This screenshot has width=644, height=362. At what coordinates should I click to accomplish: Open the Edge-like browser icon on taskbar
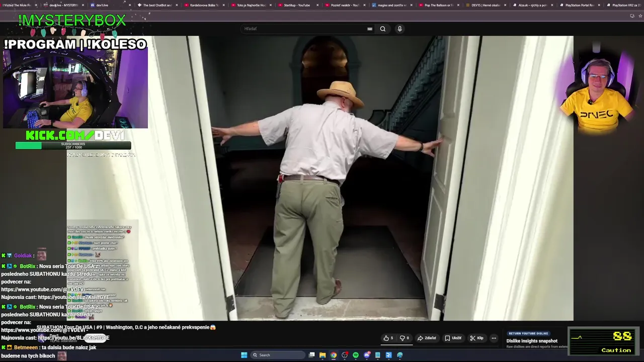(400, 355)
